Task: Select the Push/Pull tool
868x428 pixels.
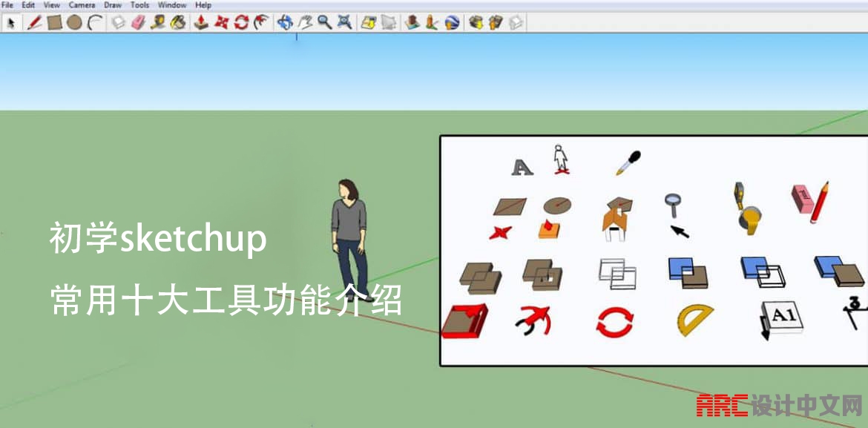Action: pyautogui.click(x=200, y=23)
